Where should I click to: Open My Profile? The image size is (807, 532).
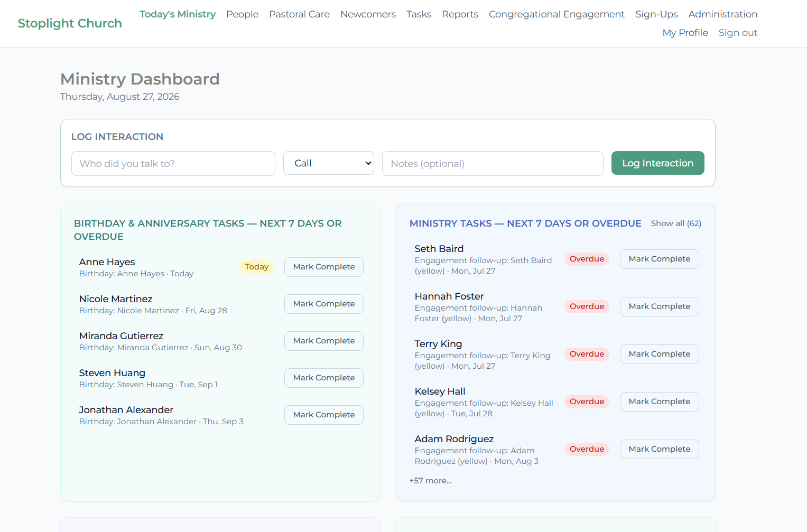[x=685, y=33]
